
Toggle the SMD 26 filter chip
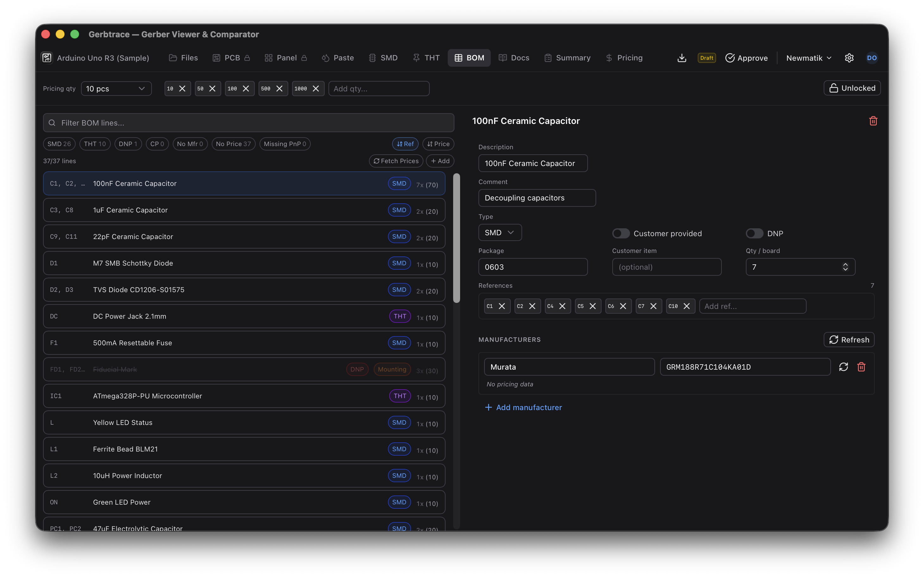point(59,144)
